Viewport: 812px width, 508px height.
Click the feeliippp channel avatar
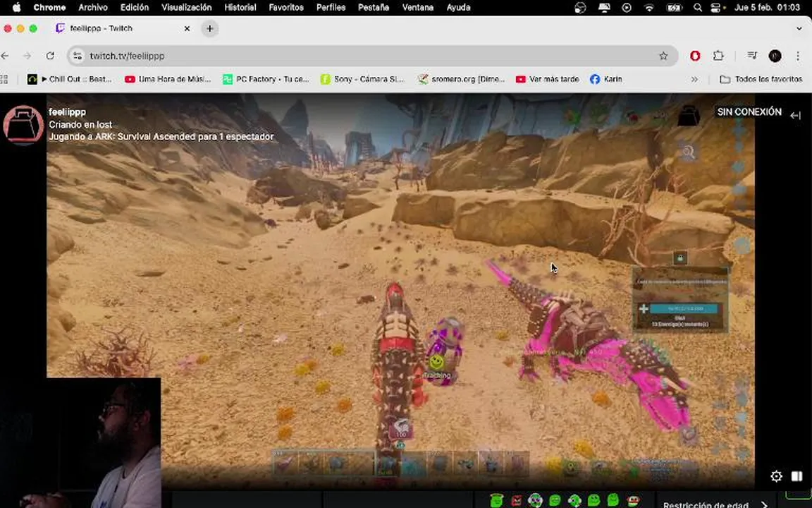tap(23, 125)
